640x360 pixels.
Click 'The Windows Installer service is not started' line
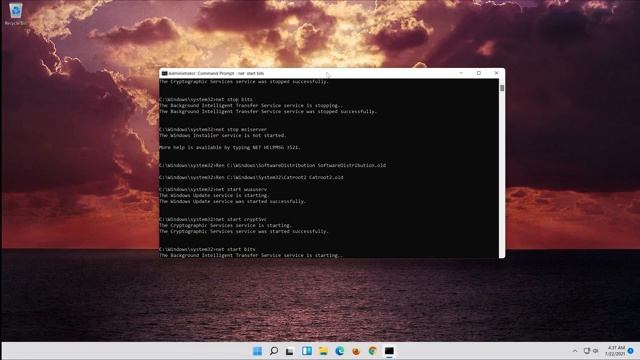[x=223, y=136]
